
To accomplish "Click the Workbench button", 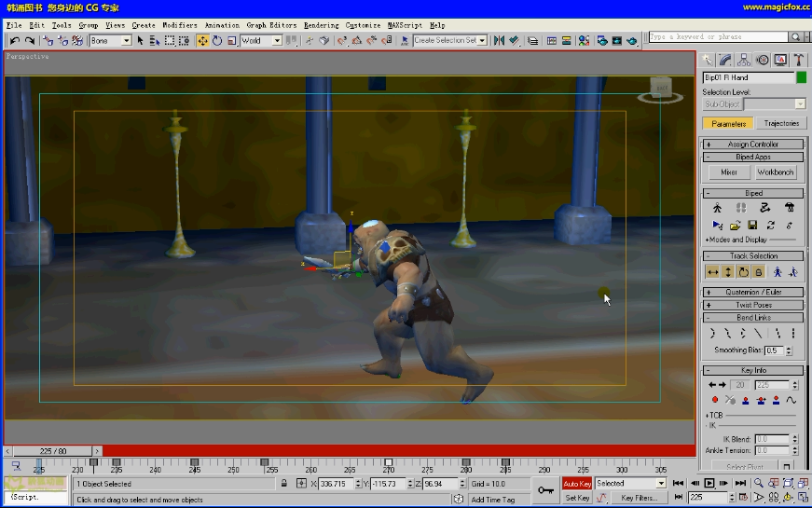I will 776,172.
